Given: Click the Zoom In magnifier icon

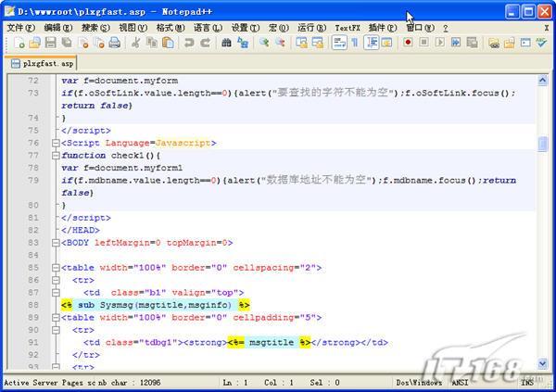Looking at the screenshot, I should (x=264, y=43).
